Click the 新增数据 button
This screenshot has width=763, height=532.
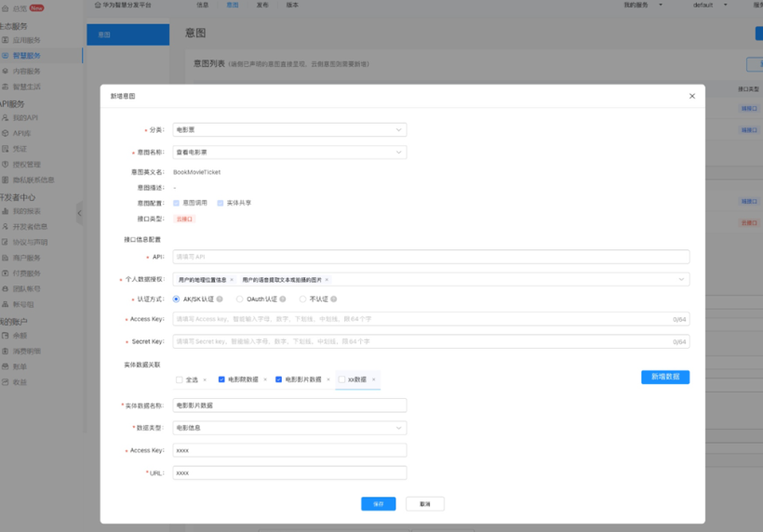click(665, 377)
